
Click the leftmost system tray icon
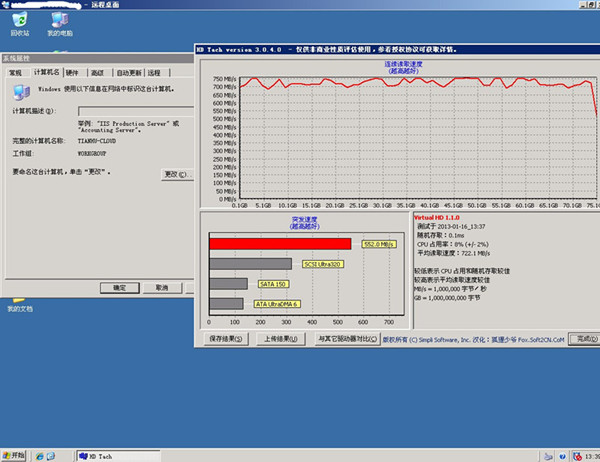click(548, 456)
